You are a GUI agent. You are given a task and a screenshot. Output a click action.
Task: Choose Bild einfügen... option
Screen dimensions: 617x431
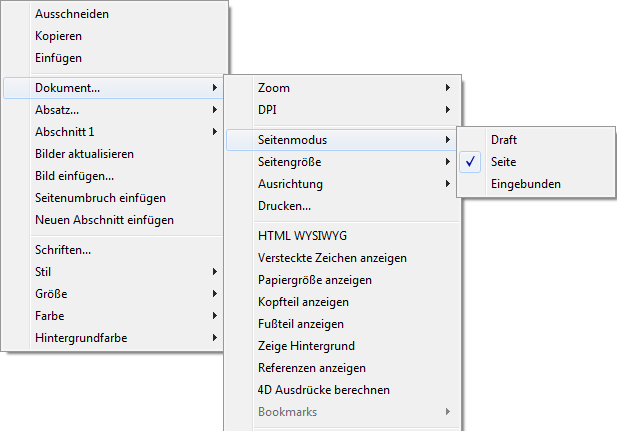pos(74,176)
